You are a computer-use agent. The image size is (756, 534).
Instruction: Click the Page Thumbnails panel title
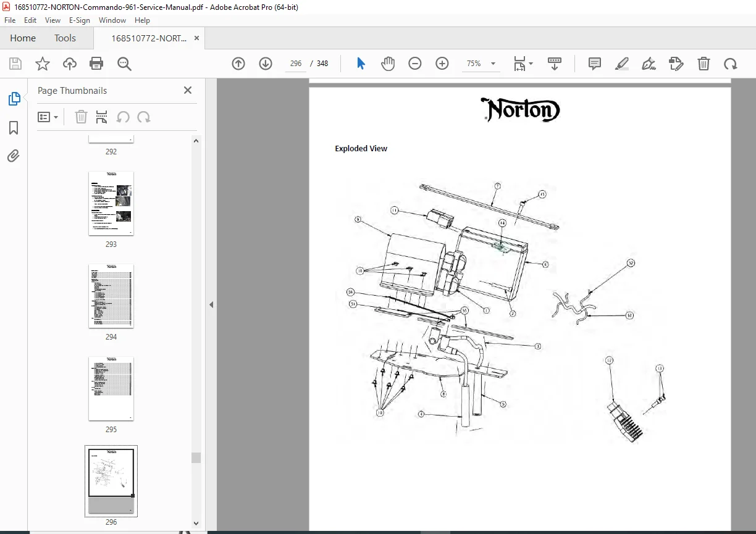click(x=72, y=90)
